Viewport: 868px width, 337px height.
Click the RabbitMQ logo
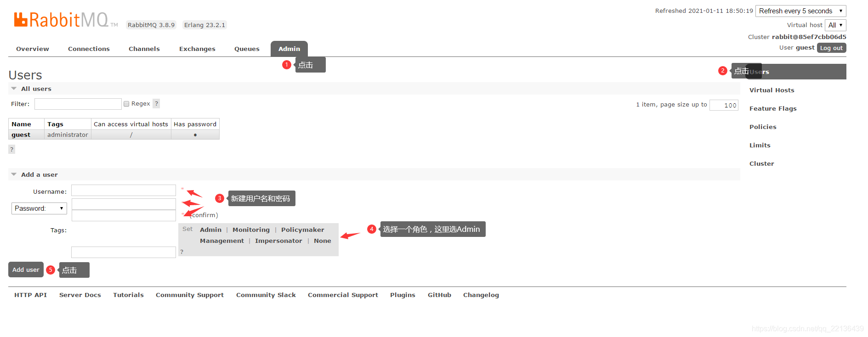[66, 20]
